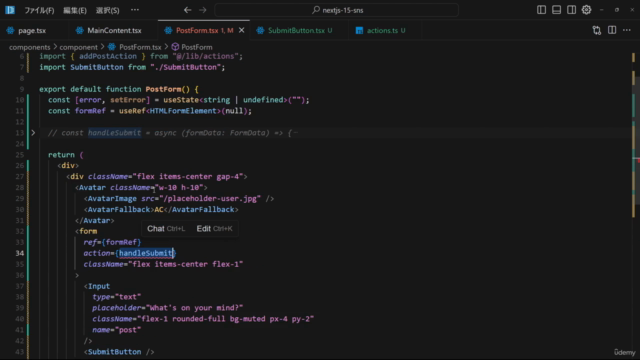
Task: Click addPostAction in the import line
Action: [x=108, y=56]
